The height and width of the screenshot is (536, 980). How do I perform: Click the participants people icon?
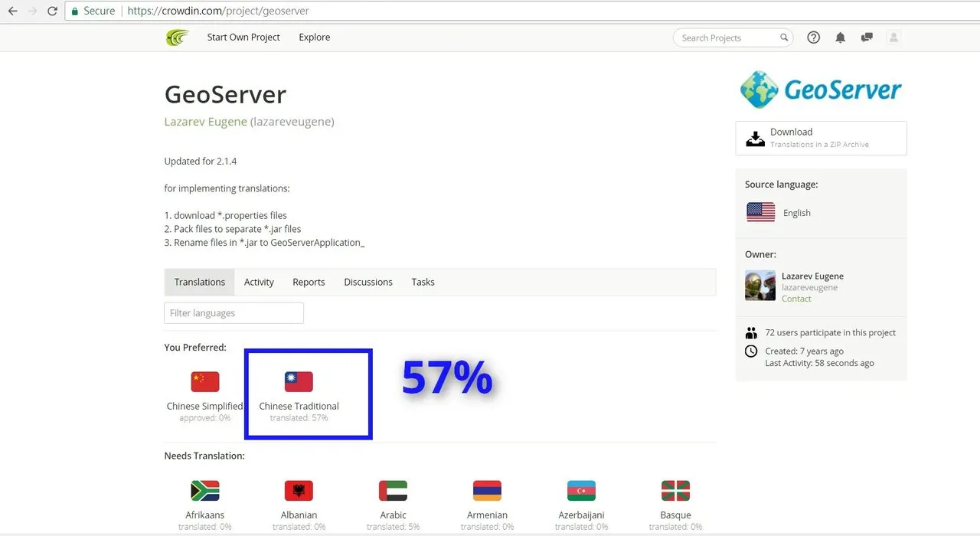coord(751,333)
